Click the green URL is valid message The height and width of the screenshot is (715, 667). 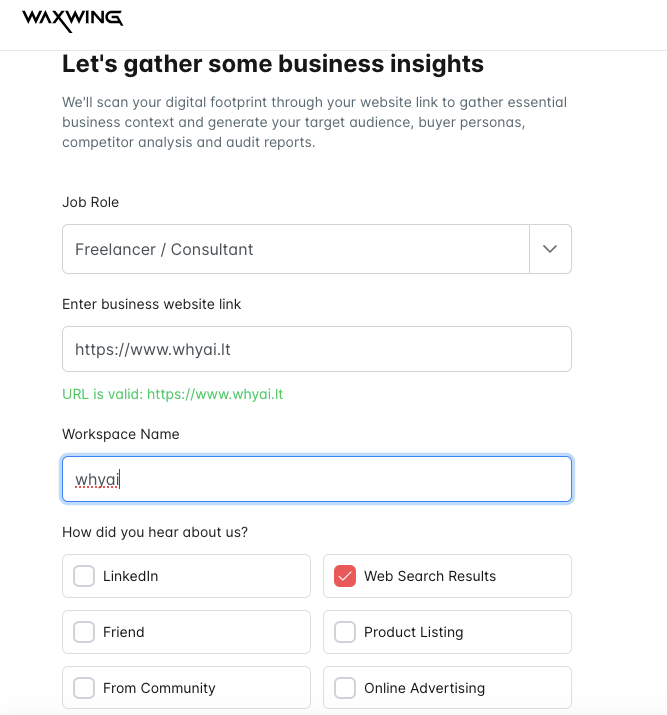tap(172, 394)
